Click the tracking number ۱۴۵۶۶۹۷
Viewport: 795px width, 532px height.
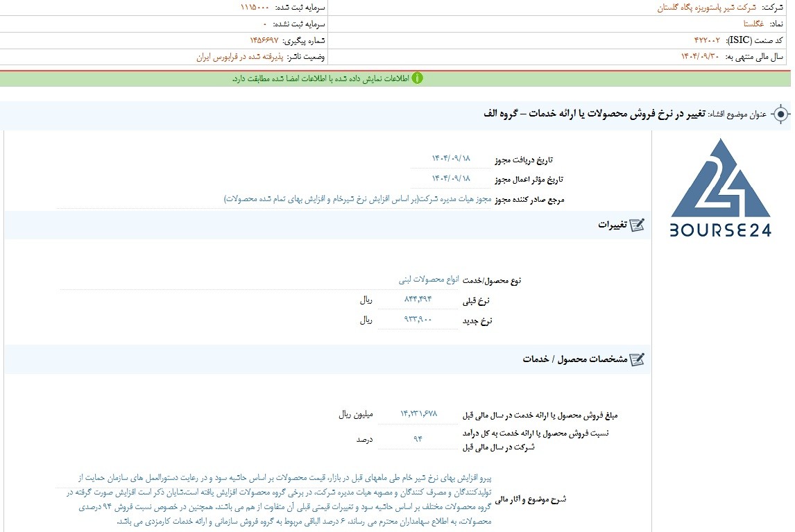click(x=264, y=40)
